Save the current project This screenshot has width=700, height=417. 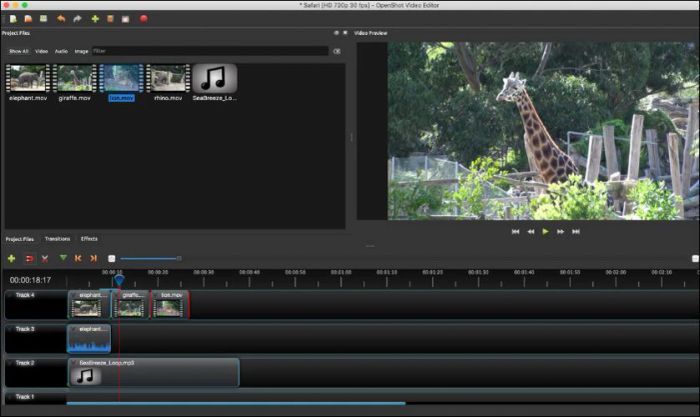pyautogui.click(x=43, y=19)
